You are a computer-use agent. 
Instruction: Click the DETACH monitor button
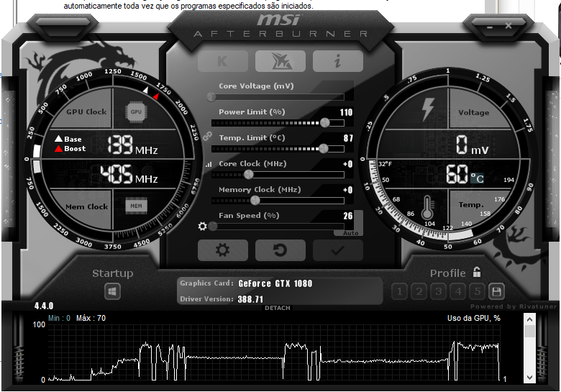[x=278, y=308]
